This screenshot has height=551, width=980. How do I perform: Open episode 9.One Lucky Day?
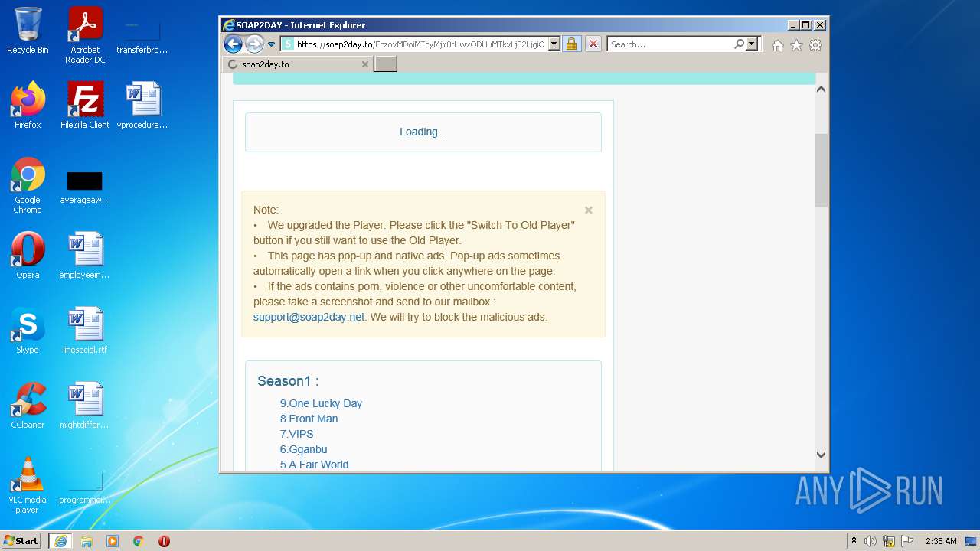click(x=321, y=403)
